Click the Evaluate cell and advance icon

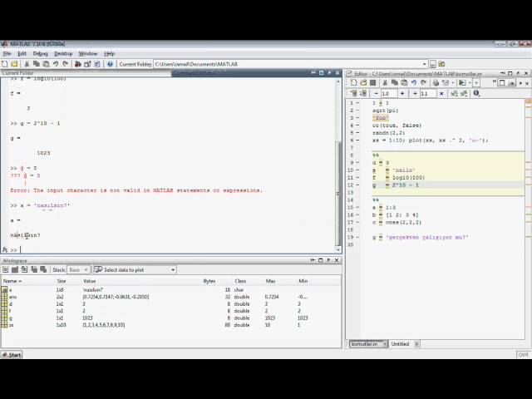pos(362,93)
